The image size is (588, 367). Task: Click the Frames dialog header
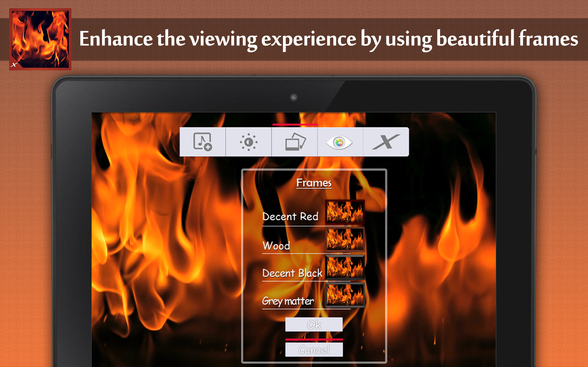click(314, 183)
